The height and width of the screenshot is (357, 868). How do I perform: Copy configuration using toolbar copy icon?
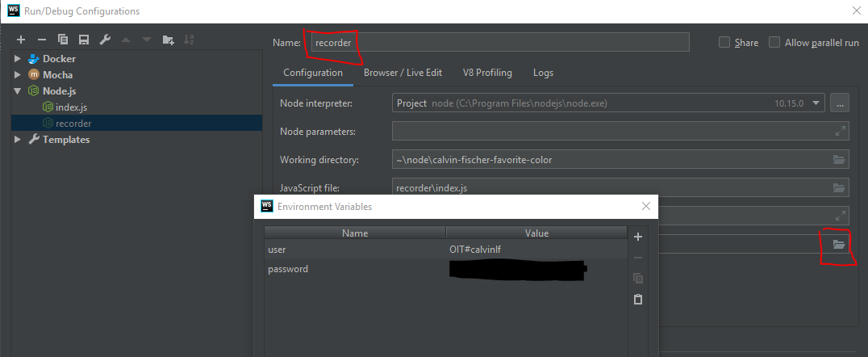click(63, 40)
